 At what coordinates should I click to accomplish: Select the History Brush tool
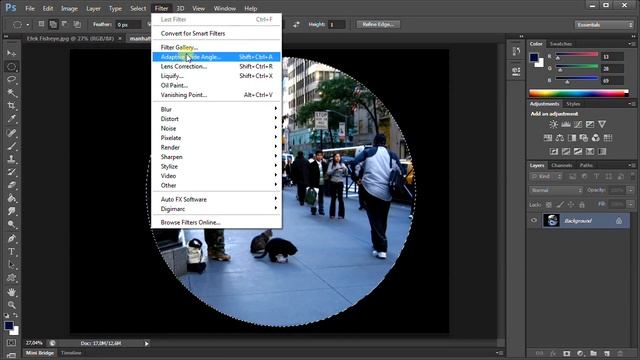[x=11, y=172]
